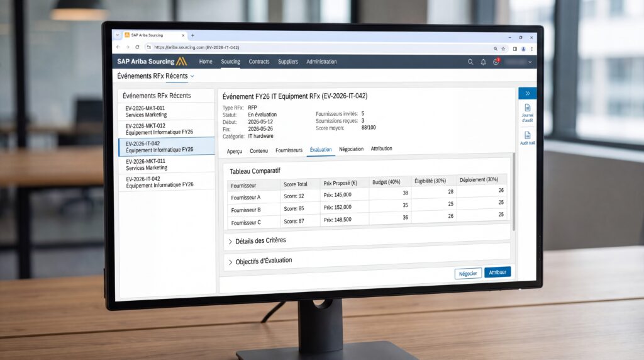The width and height of the screenshot is (644, 360).
Task: Click the Prix: 148,500 cell
Action: point(337,220)
